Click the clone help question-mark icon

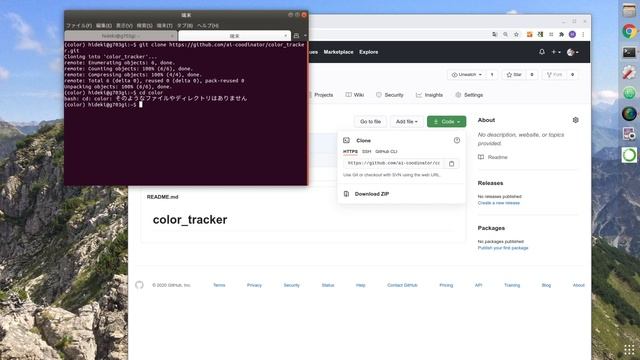(x=457, y=140)
